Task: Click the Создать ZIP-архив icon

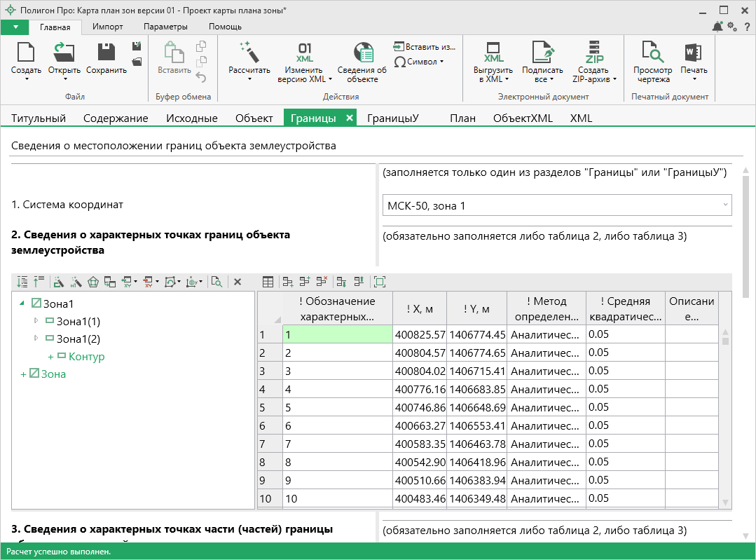Action: click(x=593, y=53)
